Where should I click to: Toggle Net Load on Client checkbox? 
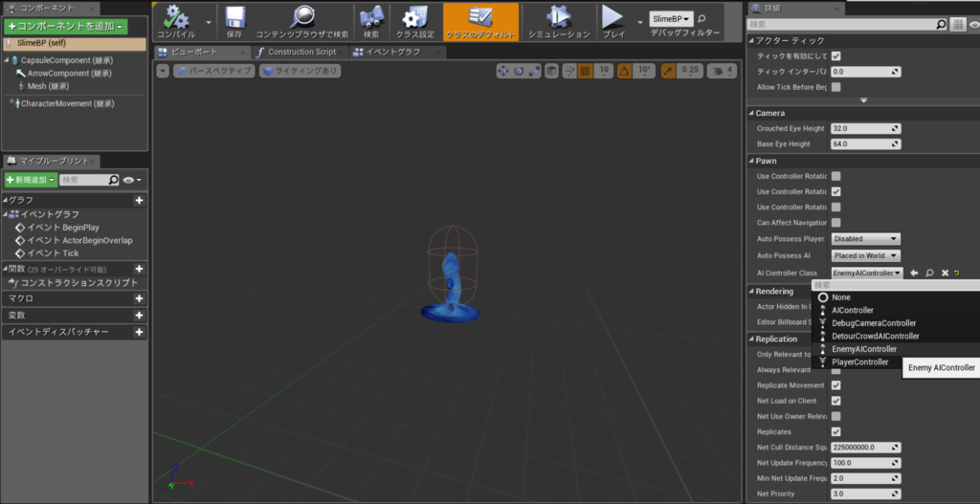pyautogui.click(x=835, y=401)
